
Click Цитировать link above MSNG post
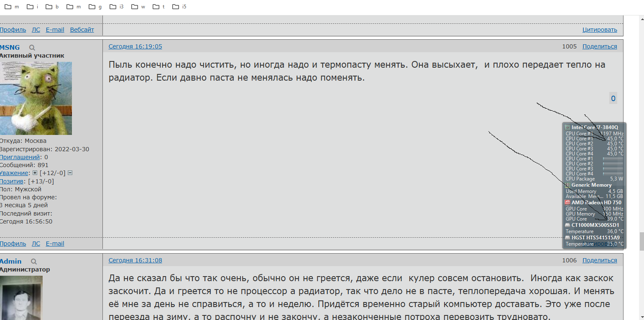pos(600,30)
